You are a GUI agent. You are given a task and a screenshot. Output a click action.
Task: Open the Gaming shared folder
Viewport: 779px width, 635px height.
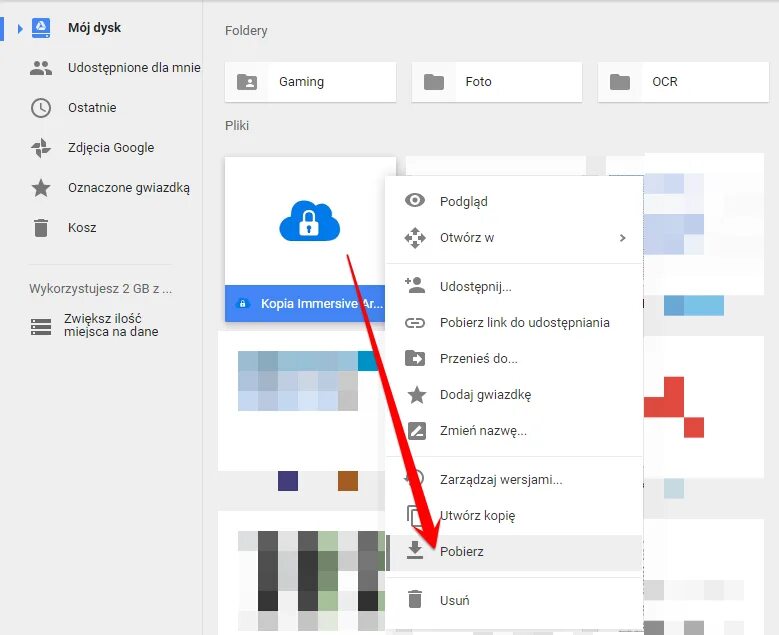(x=311, y=82)
